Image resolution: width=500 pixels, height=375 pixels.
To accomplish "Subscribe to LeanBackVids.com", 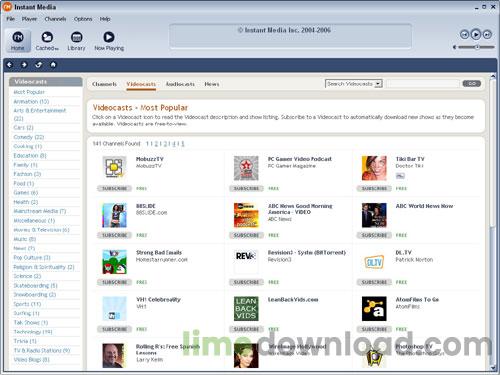I will tap(246, 329).
